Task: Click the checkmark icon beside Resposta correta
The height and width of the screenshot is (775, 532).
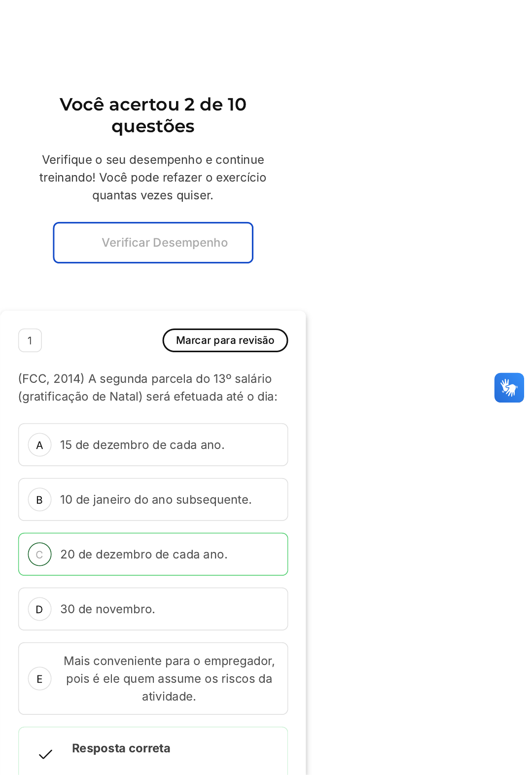Action: (45, 754)
